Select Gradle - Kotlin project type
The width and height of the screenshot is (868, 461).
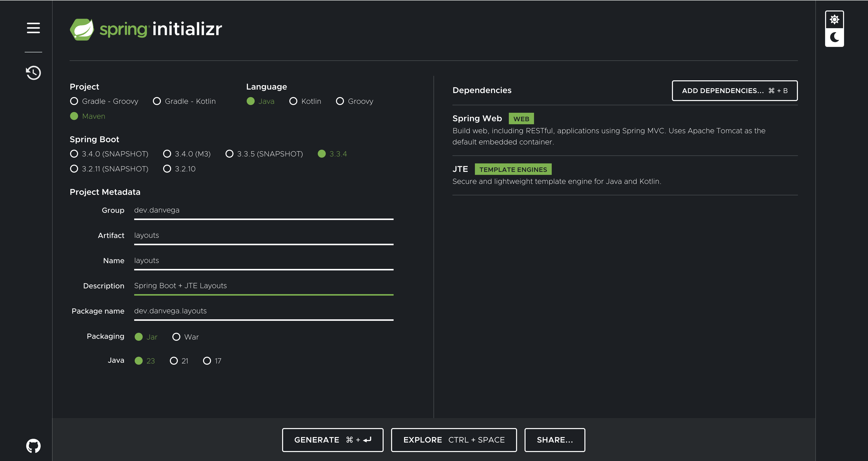[157, 101]
